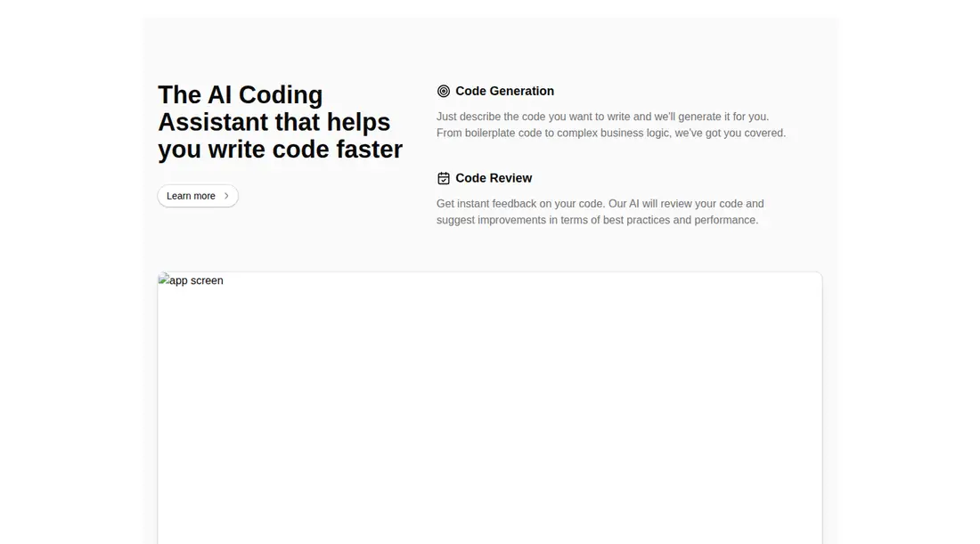Click the sentence starting 'Just describe the code'
The height and width of the screenshot is (544, 980).
point(602,117)
